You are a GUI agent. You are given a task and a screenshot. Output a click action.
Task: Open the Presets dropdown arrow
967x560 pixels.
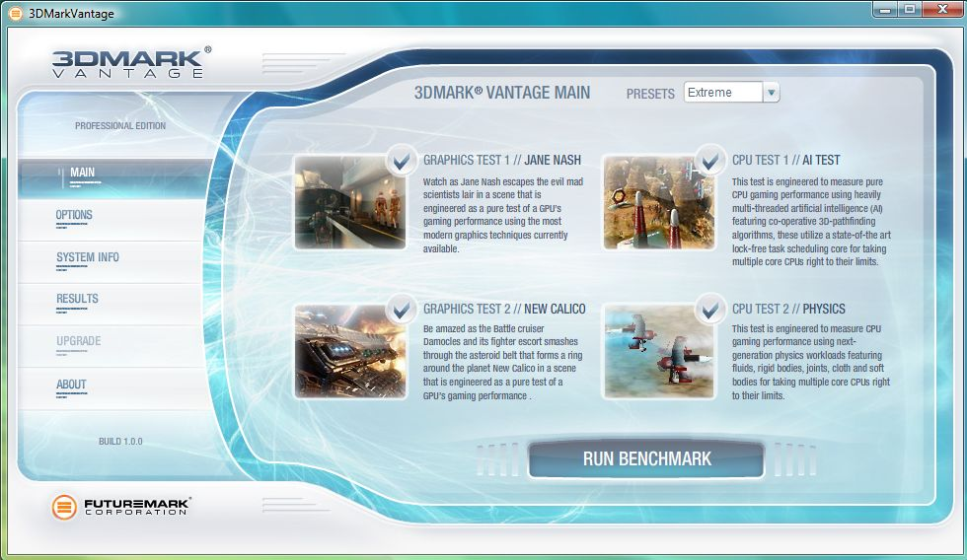771,93
